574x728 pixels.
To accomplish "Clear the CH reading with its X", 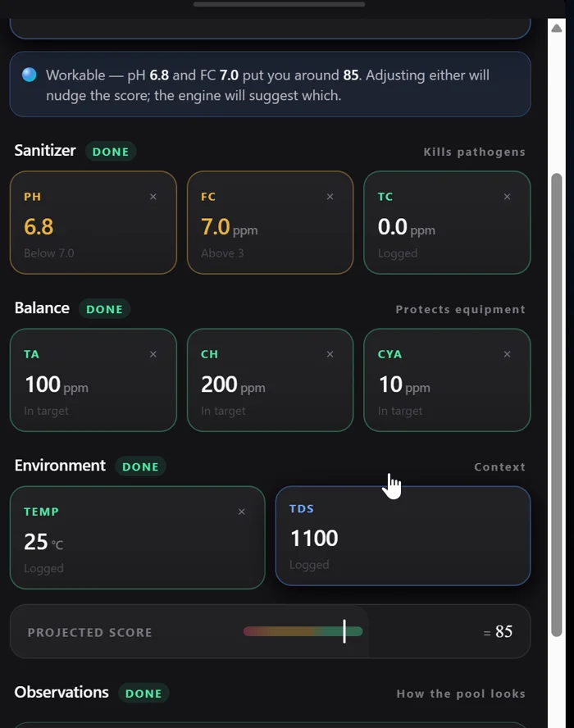I will click(x=330, y=354).
